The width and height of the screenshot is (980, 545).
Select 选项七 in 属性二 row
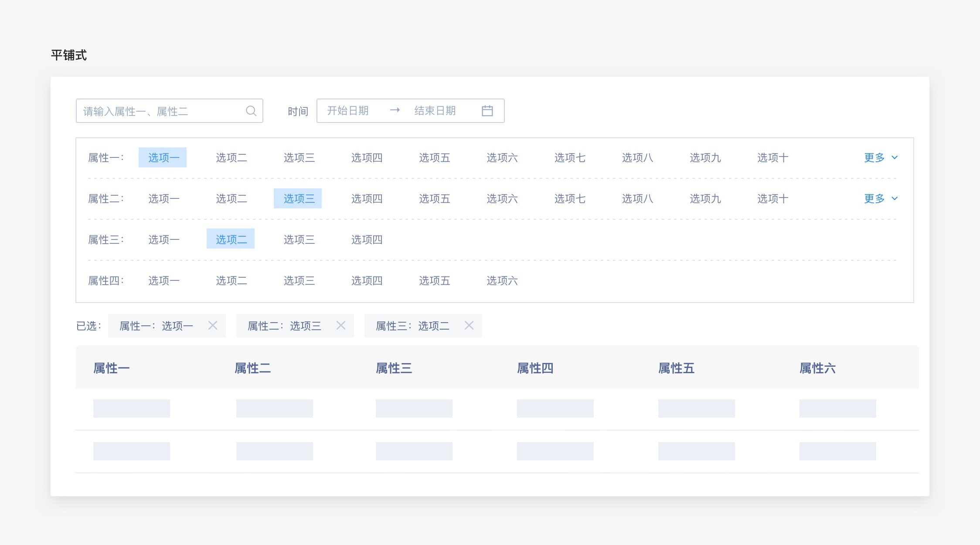click(570, 198)
